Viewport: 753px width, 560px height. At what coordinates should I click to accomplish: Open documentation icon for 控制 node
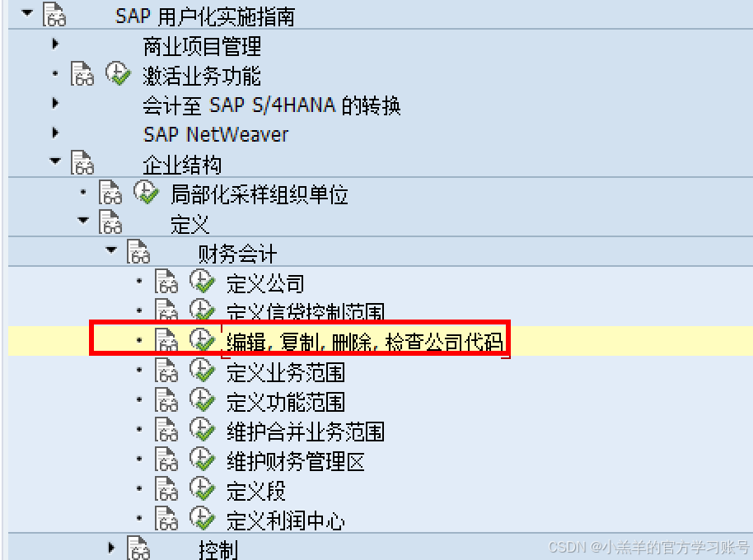point(138,548)
